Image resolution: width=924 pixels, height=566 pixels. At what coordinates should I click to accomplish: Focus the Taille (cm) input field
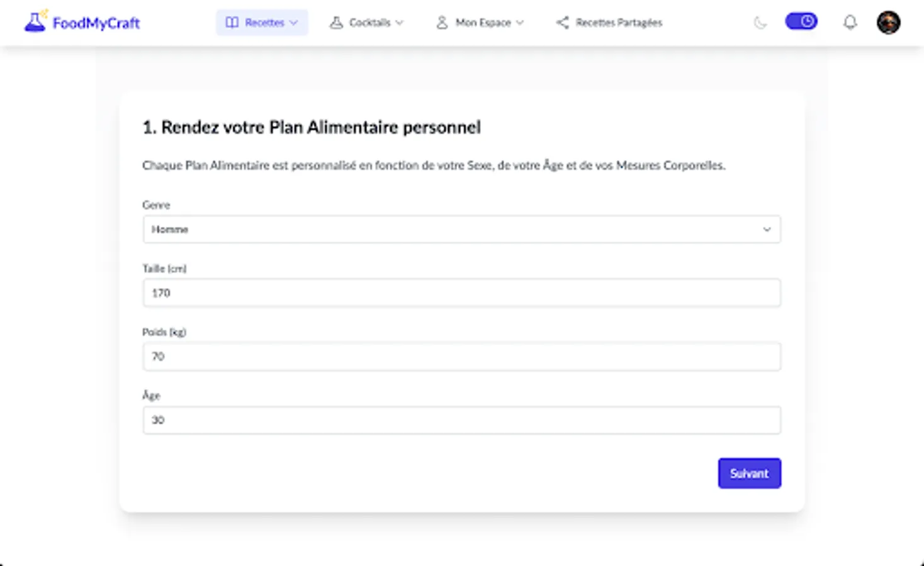[x=461, y=293]
